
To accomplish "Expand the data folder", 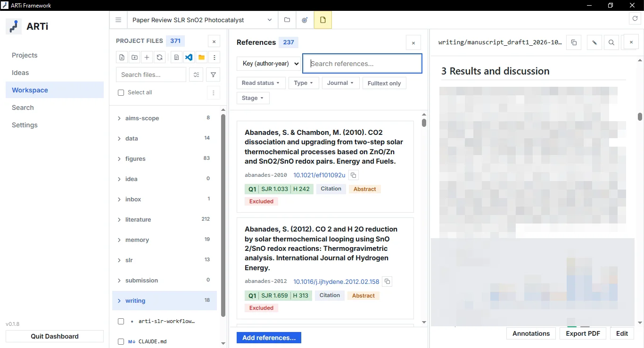I will click(x=164, y=139).
